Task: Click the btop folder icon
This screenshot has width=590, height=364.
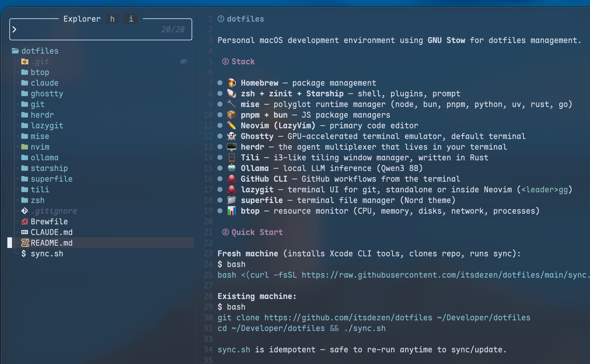Action: click(25, 72)
